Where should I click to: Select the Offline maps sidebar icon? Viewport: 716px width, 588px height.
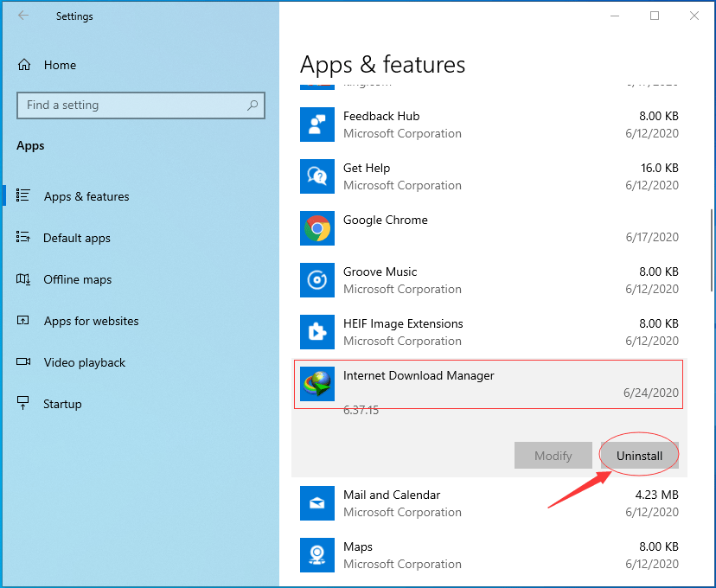coord(23,279)
